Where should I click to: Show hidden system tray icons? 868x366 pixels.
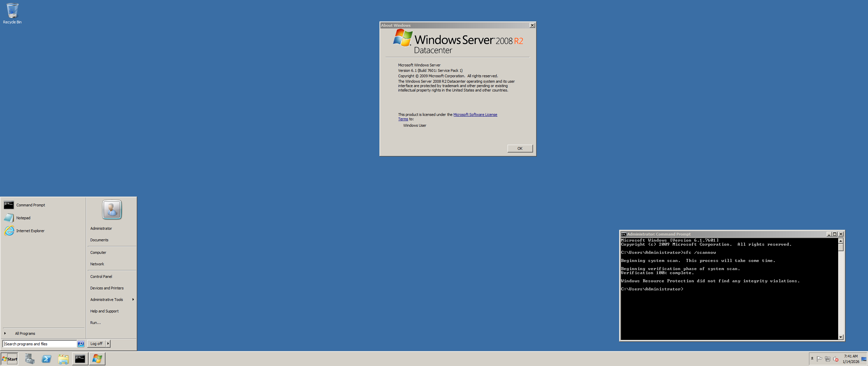tap(812, 359)
